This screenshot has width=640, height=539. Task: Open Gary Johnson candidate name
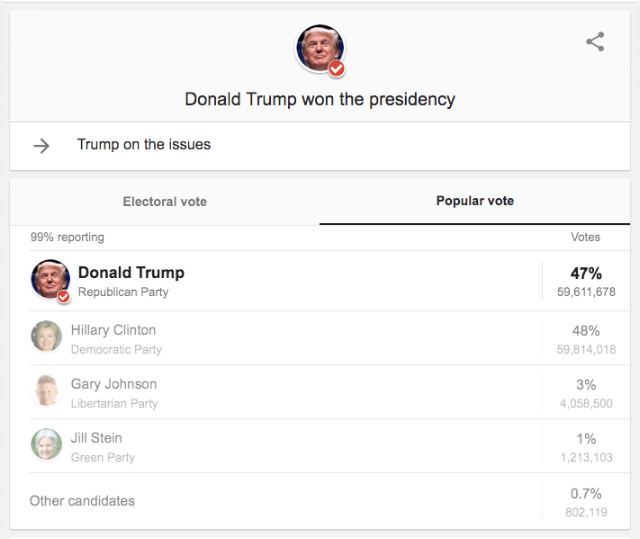point(114,384)
